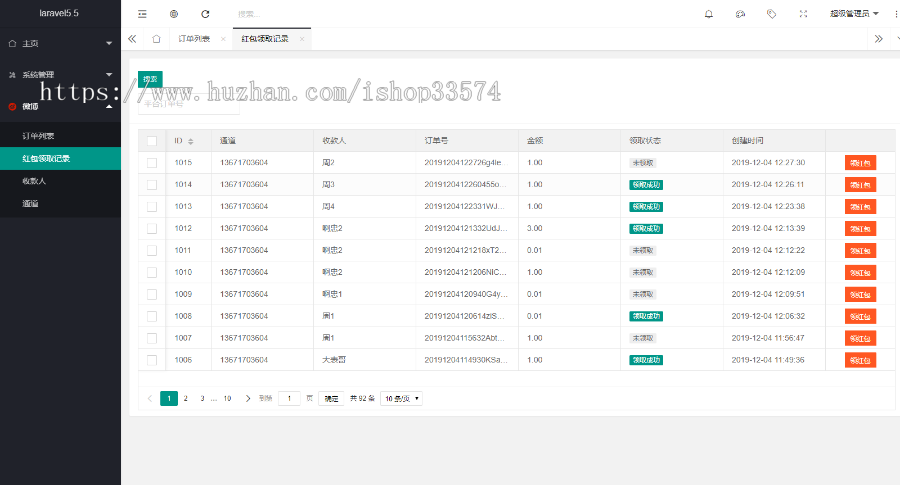Toggle the select-all checkbox in table header
Image resolution: width=900 pixels, height=485 pixels.
[152, 141]
